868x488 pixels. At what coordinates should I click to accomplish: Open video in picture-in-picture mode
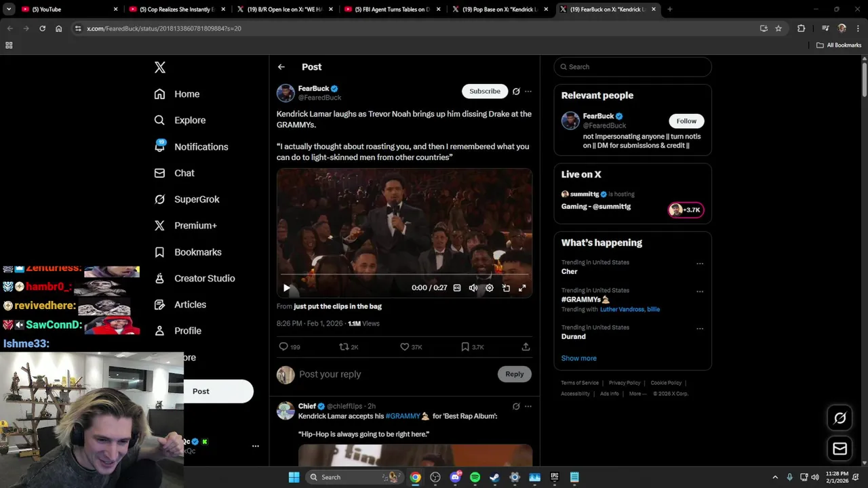click(x=506, y=288)
